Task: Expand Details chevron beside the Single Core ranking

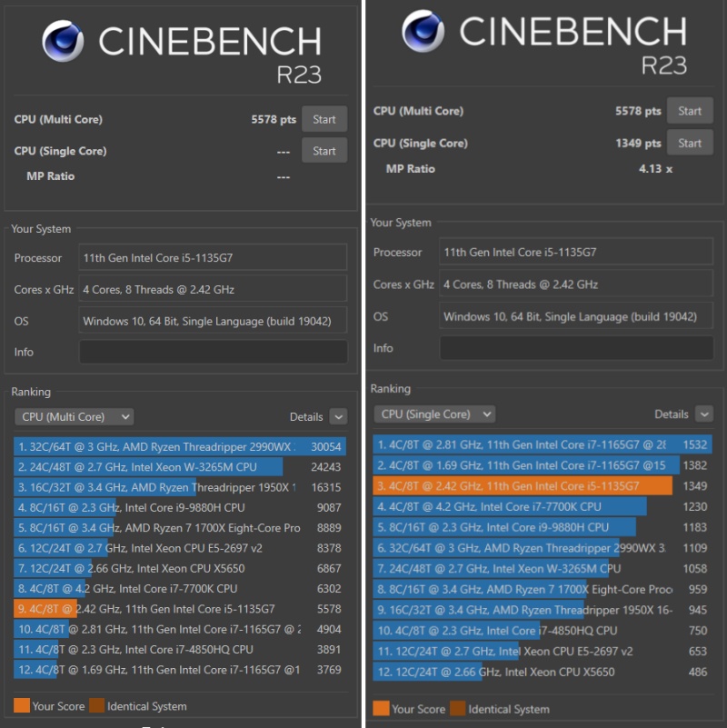Action: click(703, 414)
